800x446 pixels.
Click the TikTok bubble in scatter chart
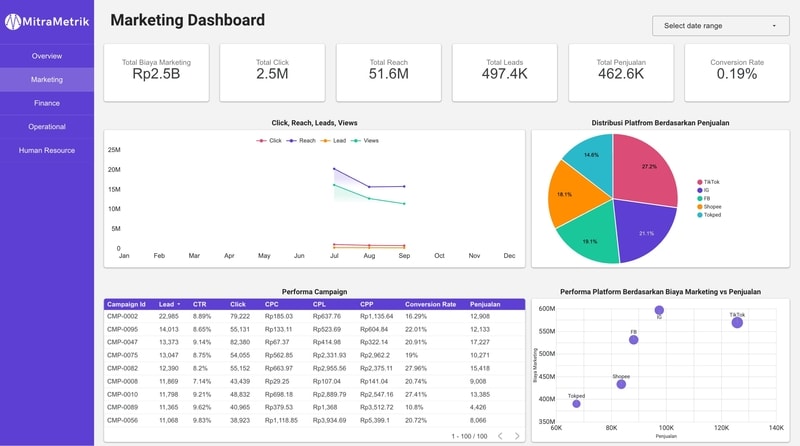click(x=737, y=322)
